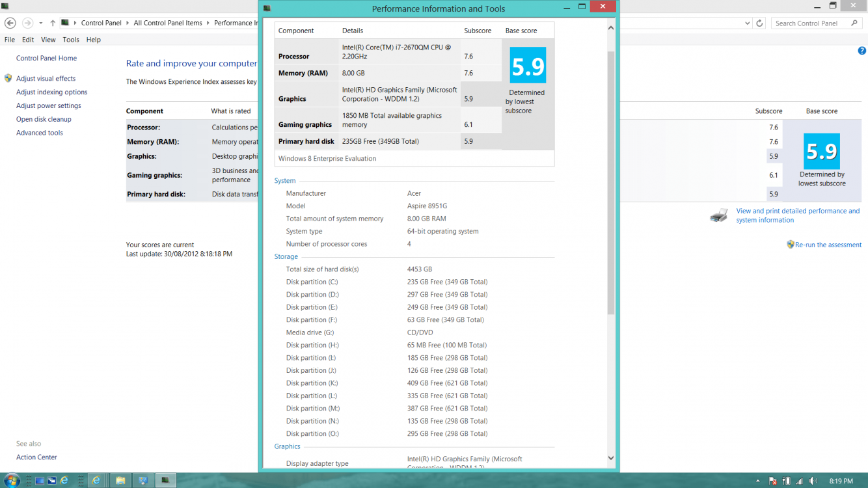The width and height of the screenshot is (868, 488).
Task: Click Show Desktop quick launch icon
Action: click(40, 481)
